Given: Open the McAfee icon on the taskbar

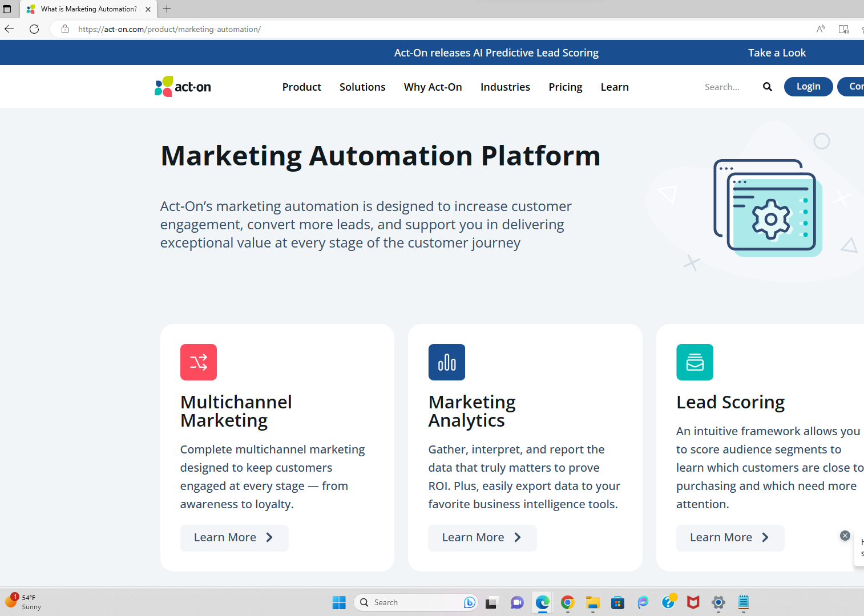Looking at the screenshot, I should (x=693, y=602).
